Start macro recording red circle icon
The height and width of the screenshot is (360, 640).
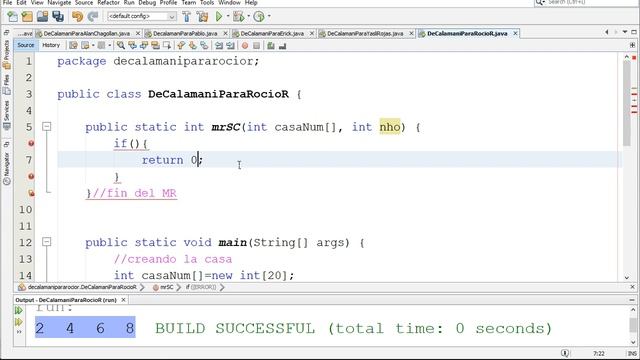(245, 45)
